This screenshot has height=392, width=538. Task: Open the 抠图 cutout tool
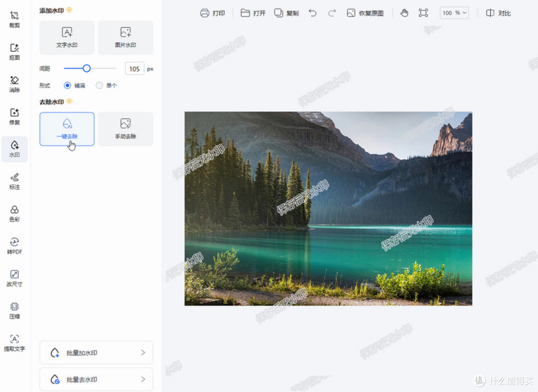click(x=14, y=52)
